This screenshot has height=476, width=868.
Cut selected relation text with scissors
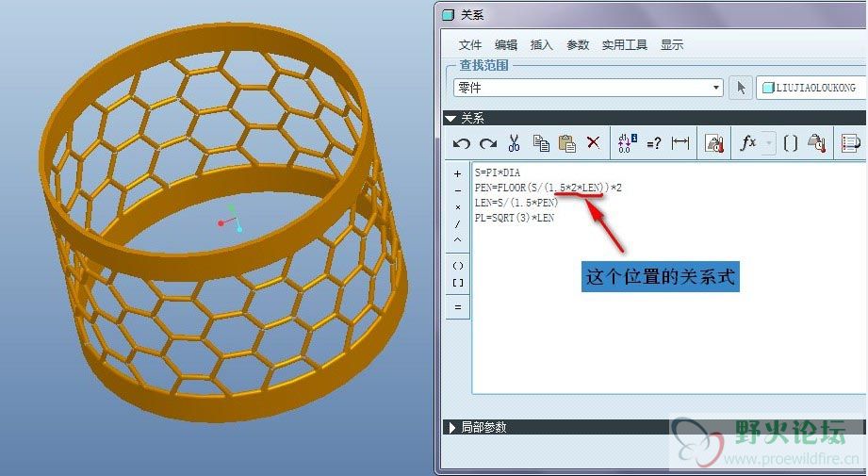(x=514, y=143)
